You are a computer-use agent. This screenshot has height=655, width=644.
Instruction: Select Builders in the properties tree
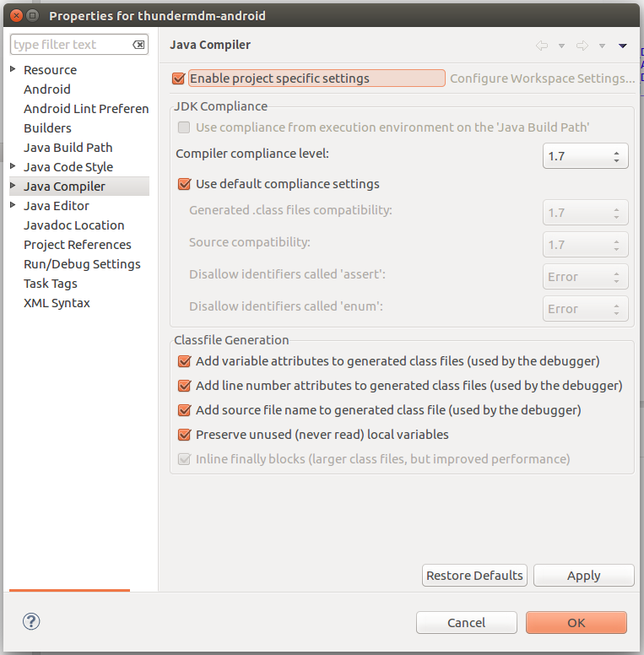(47, 128)
